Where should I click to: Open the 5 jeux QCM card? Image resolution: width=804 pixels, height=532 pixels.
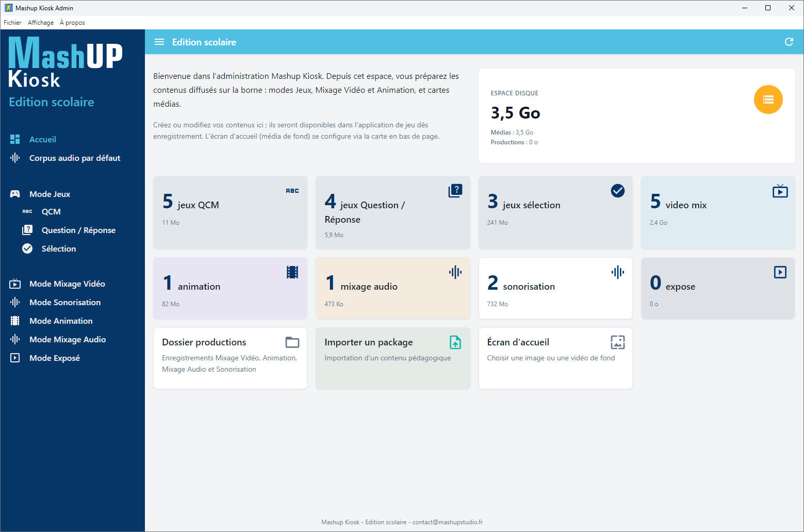click(230, 212)
